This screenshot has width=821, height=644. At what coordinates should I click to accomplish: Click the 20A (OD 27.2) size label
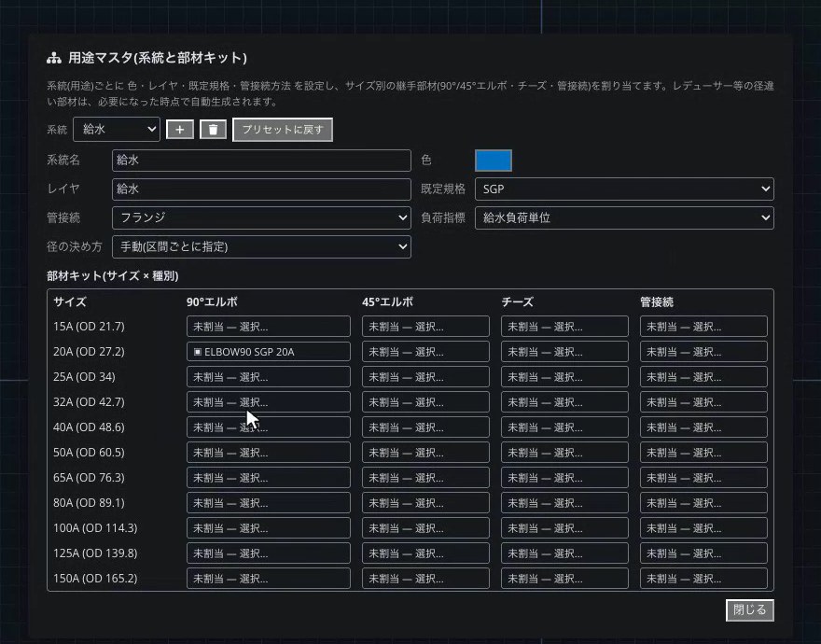pos(89,352)
